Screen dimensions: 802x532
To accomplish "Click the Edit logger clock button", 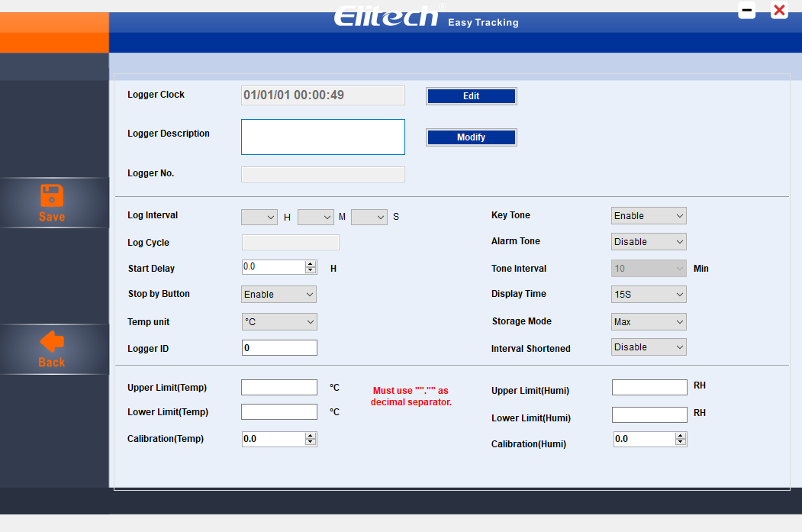I will pos(471,96).
